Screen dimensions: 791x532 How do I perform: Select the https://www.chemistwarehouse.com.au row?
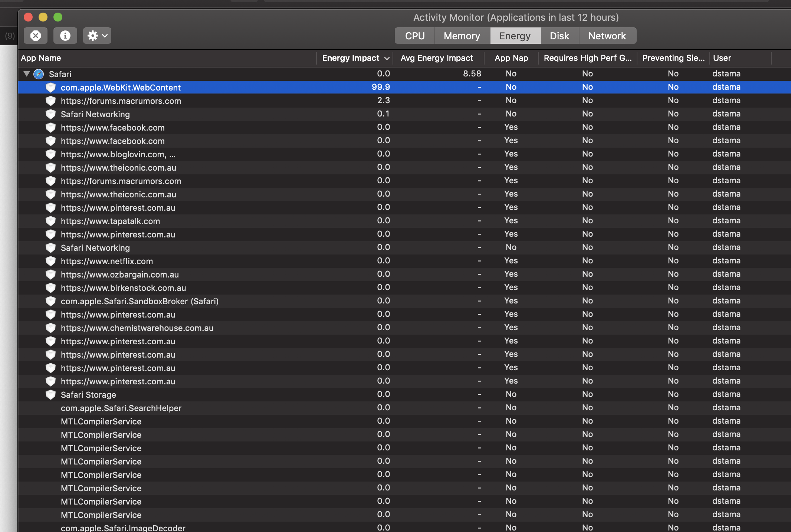(404, 328)
